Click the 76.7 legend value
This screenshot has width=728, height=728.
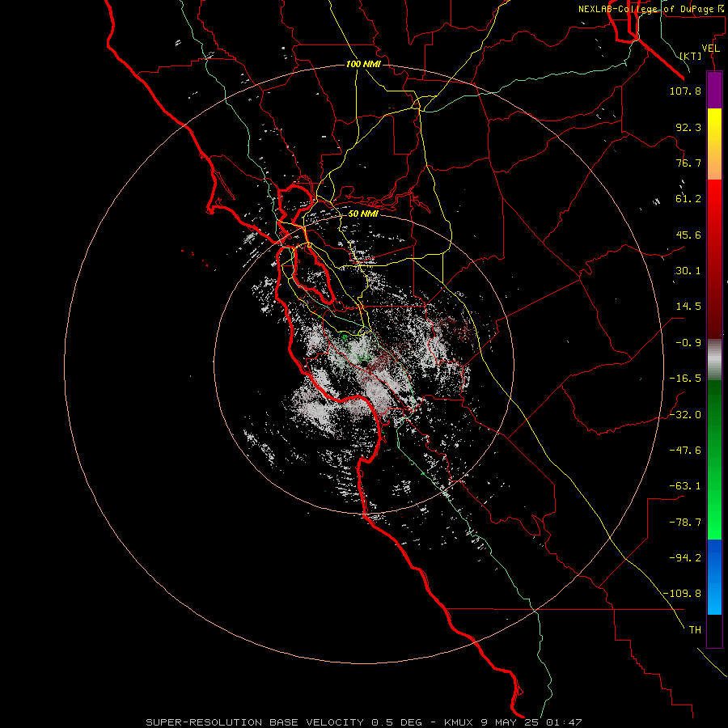pos(688,163)
